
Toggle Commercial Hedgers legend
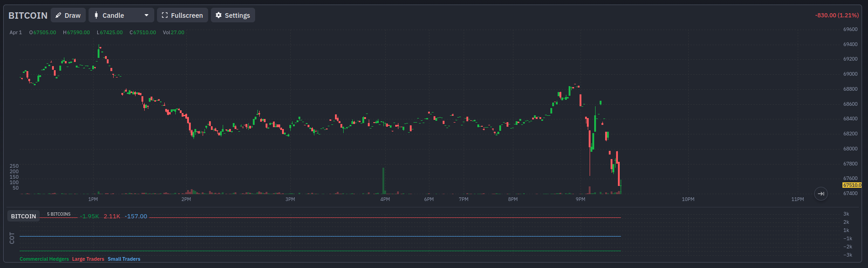(x=44, y=259)
